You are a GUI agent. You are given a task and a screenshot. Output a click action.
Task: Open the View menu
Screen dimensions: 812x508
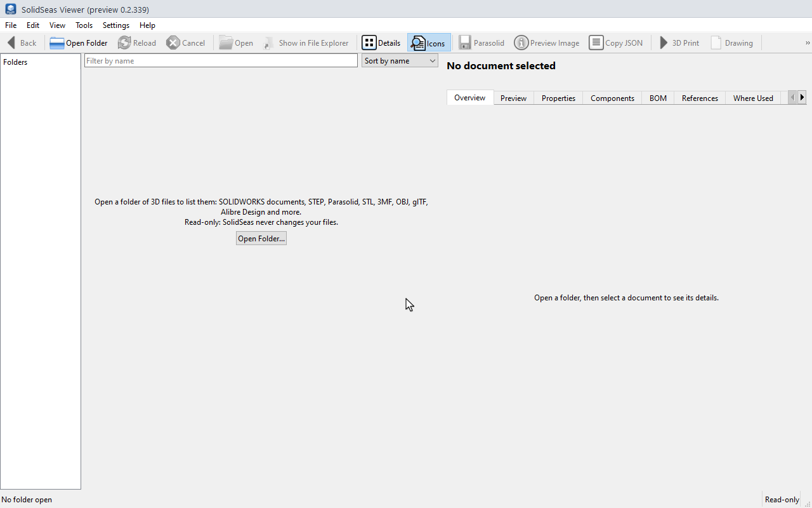58,25
